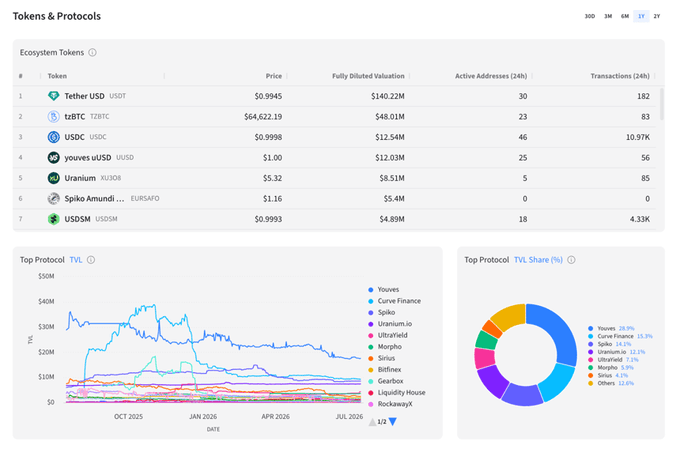Open the tzBTC token link

coord(75,116)
